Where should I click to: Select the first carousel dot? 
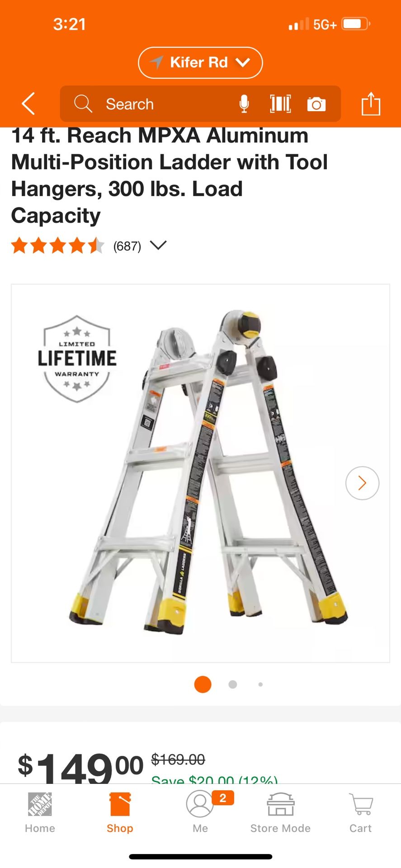tap(203, 684)
